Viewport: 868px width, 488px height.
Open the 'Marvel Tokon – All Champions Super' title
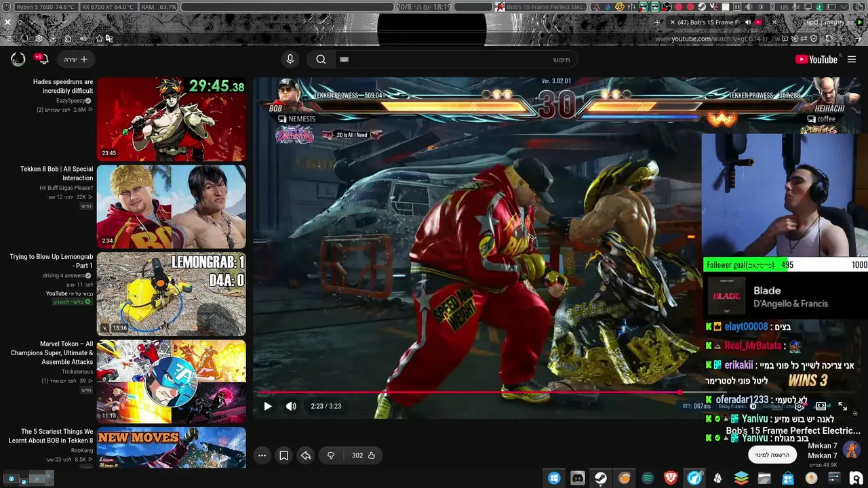(52, 353)
